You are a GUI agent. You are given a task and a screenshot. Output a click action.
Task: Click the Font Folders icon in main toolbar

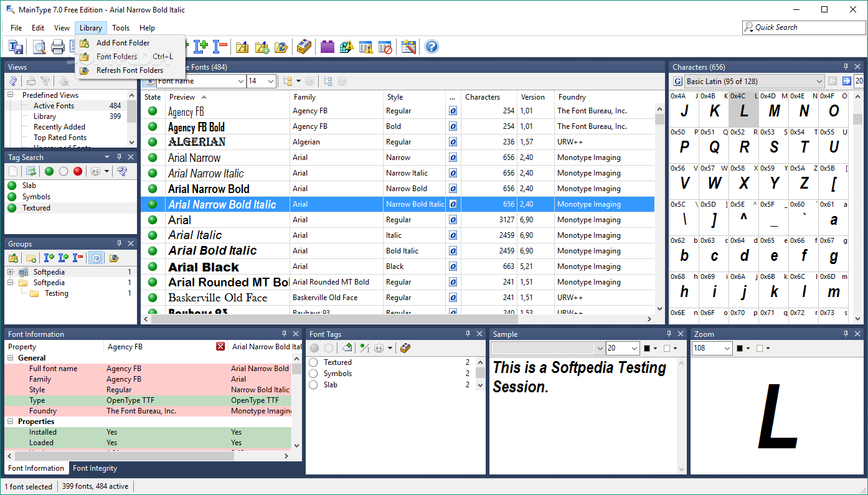pos(242,47)
